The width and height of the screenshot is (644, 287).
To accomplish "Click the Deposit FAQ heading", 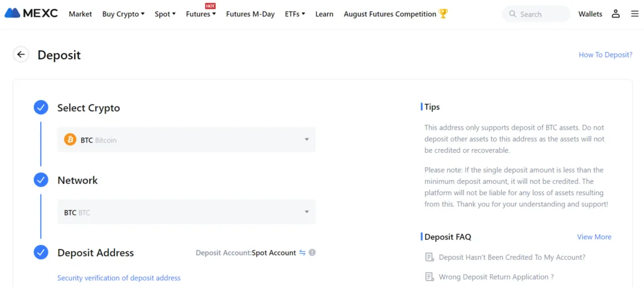I will pos(448,237).
